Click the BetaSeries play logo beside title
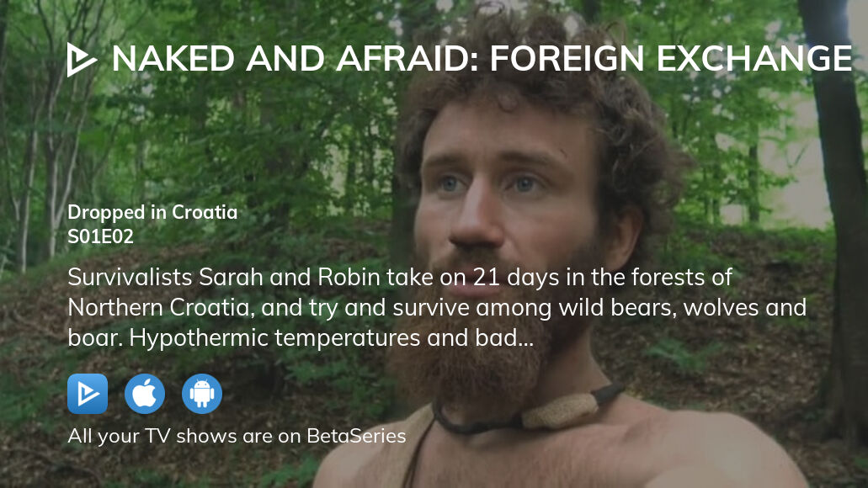 pos(82,59)
